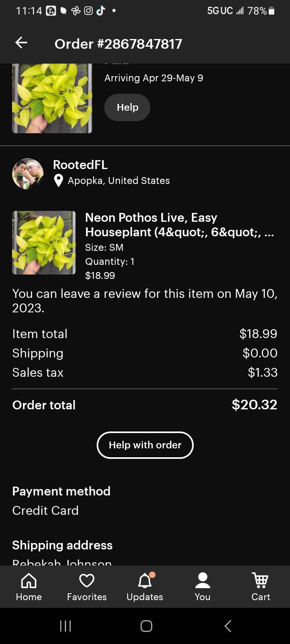Open the Home tab
Screen dimensions: 290x644
[29, 586]
